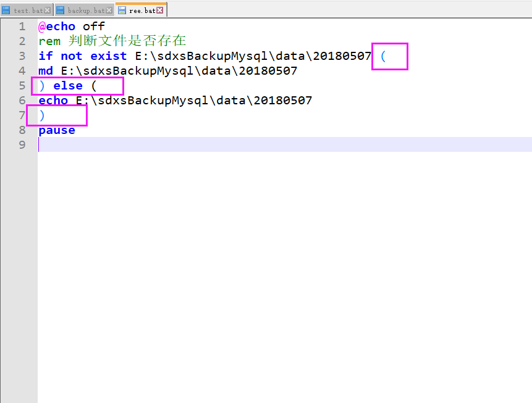532x403 pixels.
Task: Click the 'not' keyword on line 3
Action: point(72,56)
